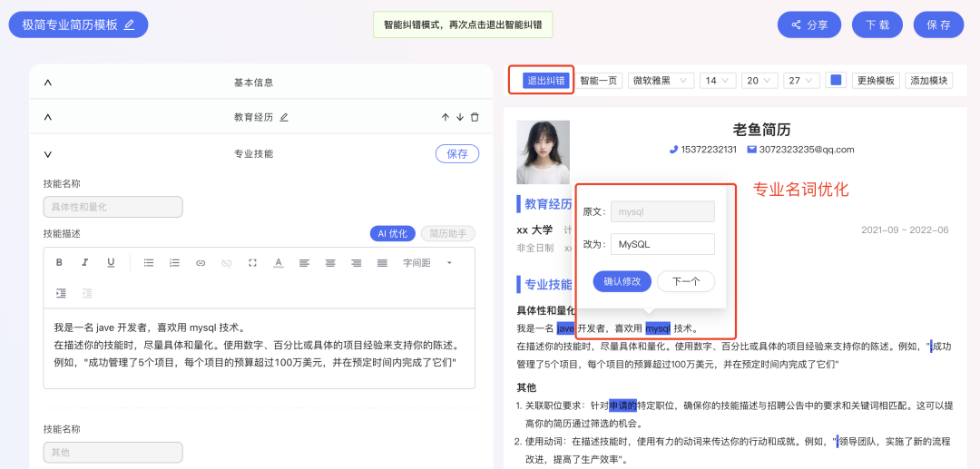Move education section up with arrow
Image resolution: width=980 pixels, height=469 pixels.
[x=445, y=117]
